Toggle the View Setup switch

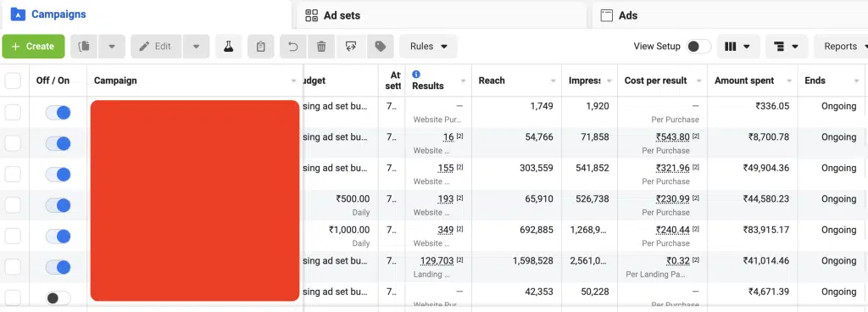pos(698,47)
